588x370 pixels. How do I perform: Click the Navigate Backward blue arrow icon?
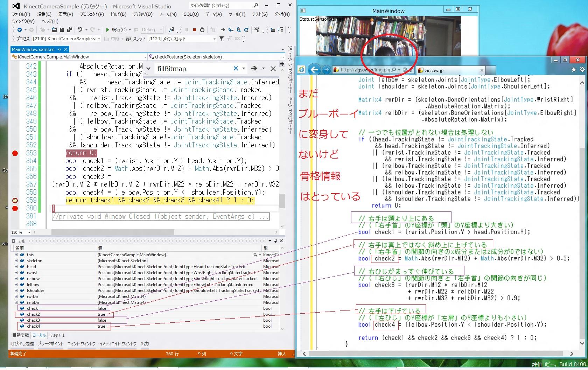coord(20,30)
